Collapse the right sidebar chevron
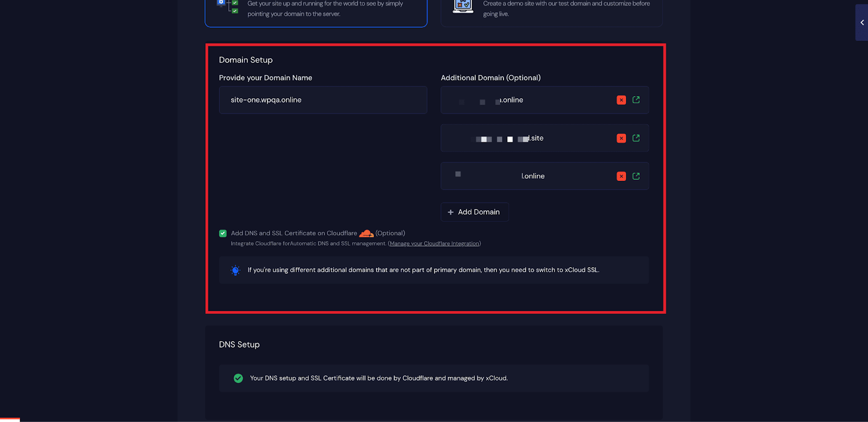Viewport: 868px width, 422px height. [862, 22]
